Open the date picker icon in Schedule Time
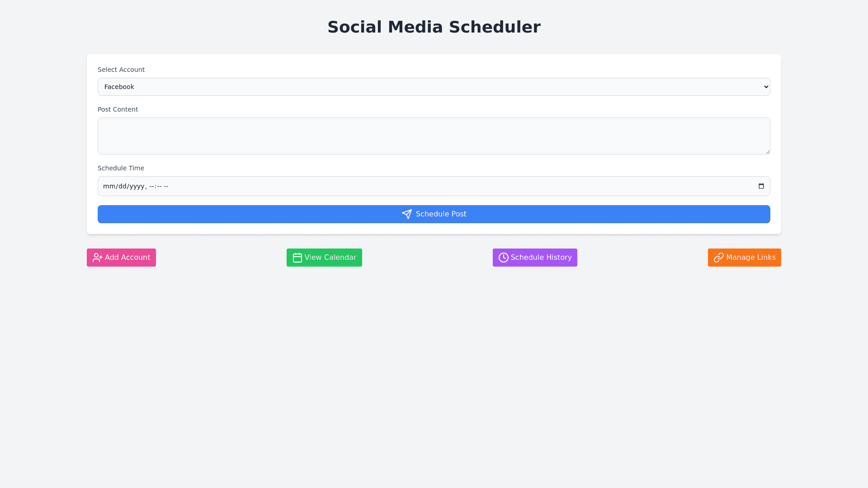Screen dimensions: 868x488 (x=761, y=186)
